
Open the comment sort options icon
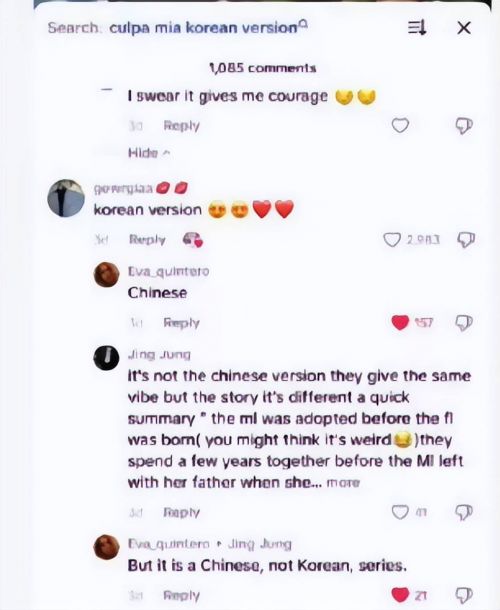coord(417,28)
